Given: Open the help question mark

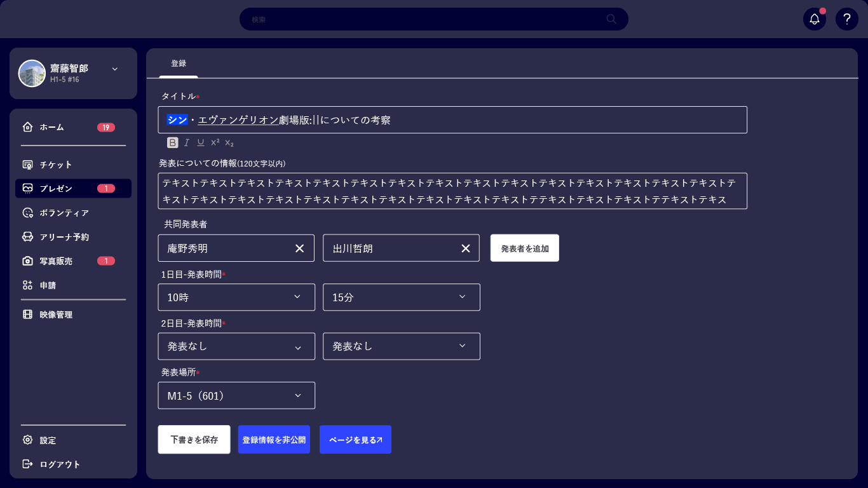Looking at the screenshot, I should (846, 19).
